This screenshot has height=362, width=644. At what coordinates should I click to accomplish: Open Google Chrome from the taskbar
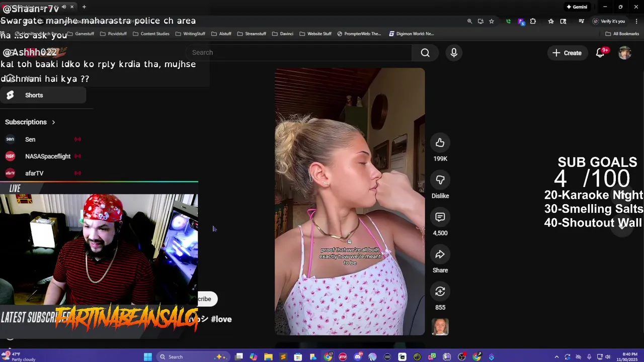coord(328,357)
